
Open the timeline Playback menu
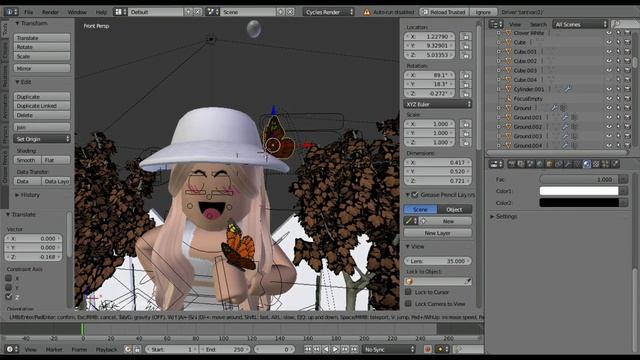coord(106,349)
